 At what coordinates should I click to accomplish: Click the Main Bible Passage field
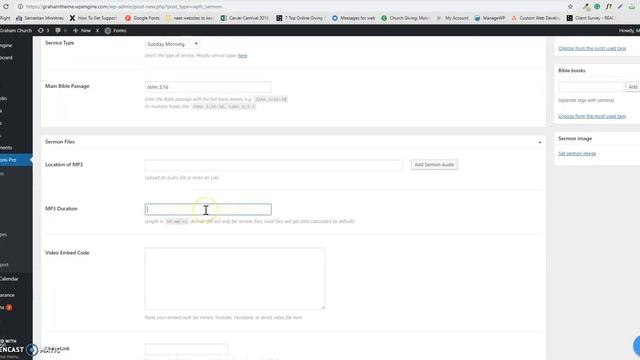(208, 87)
